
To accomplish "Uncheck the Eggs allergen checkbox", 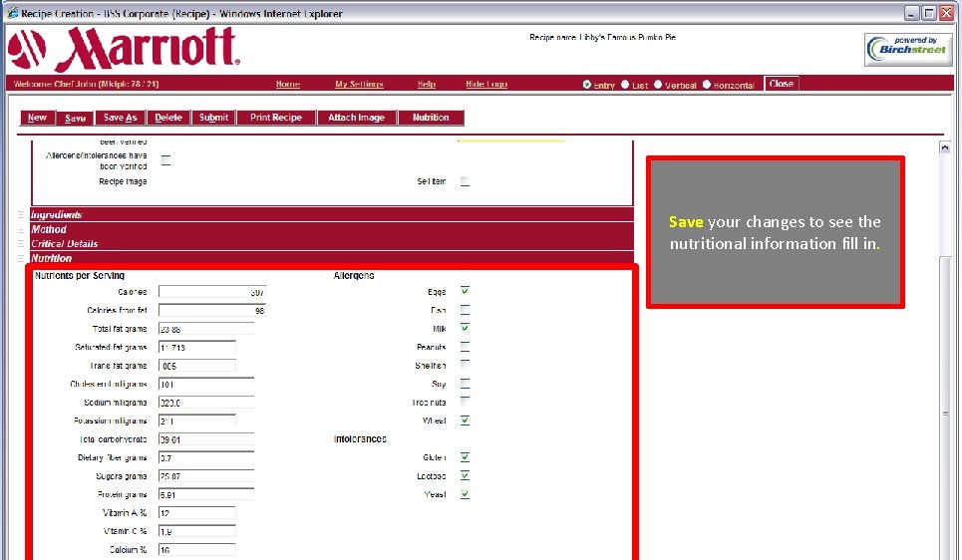I will [465, 291].
